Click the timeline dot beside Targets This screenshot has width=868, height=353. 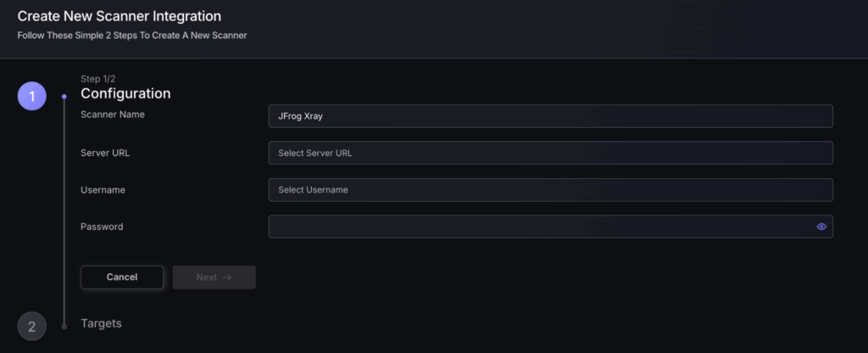coord(64,326)
